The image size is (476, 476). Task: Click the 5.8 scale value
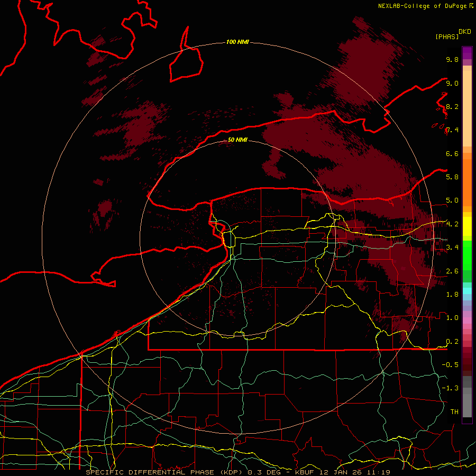(452, 177)
